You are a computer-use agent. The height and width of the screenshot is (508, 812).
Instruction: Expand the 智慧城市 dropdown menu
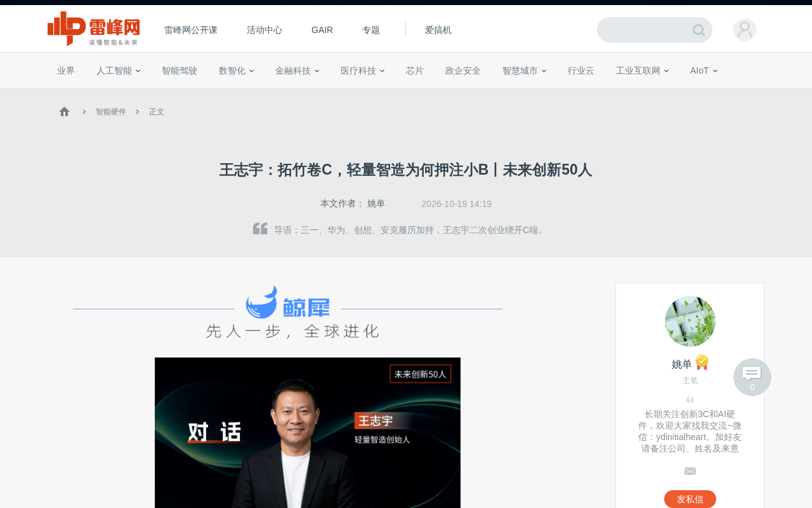point(524,70)
